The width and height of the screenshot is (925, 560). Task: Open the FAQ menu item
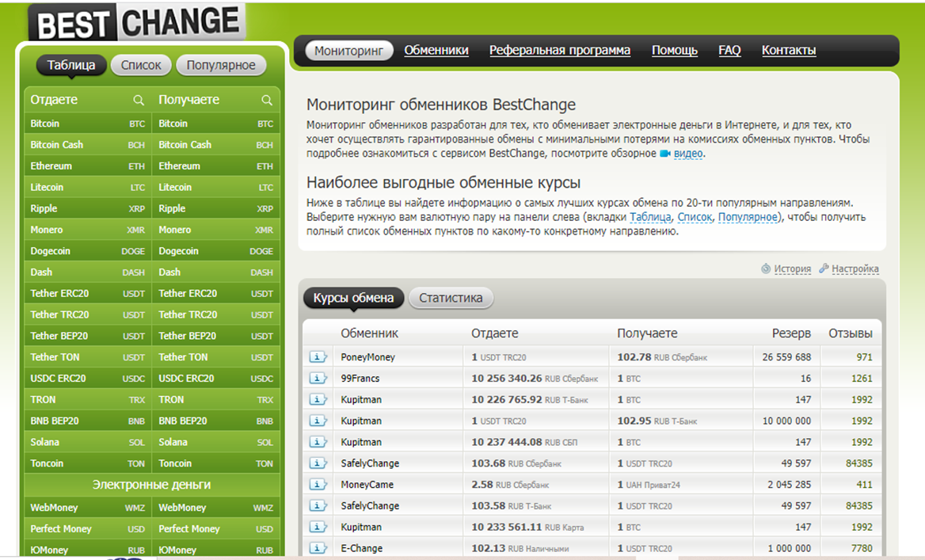coord(729,51)
